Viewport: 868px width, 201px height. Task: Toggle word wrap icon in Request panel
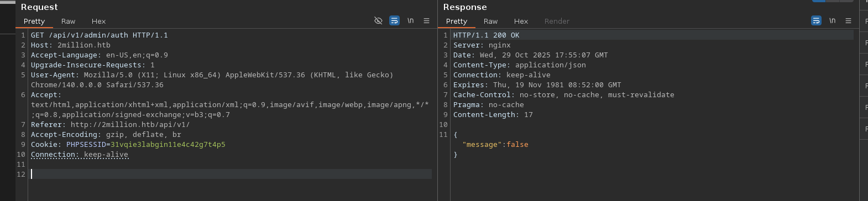pyautogui.click(x=394, y=20)
